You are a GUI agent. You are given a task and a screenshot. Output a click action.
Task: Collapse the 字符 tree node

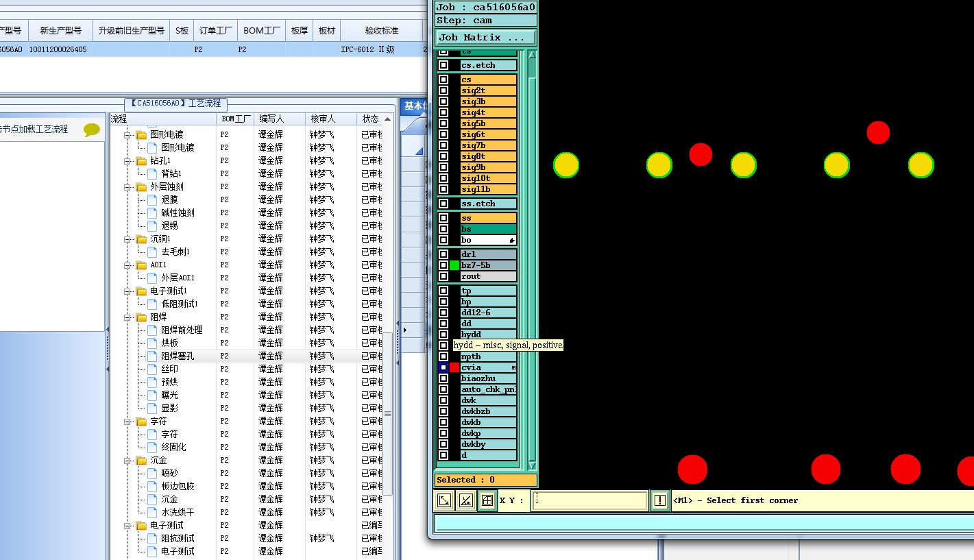pyautogui.click(x=127, y=421)
